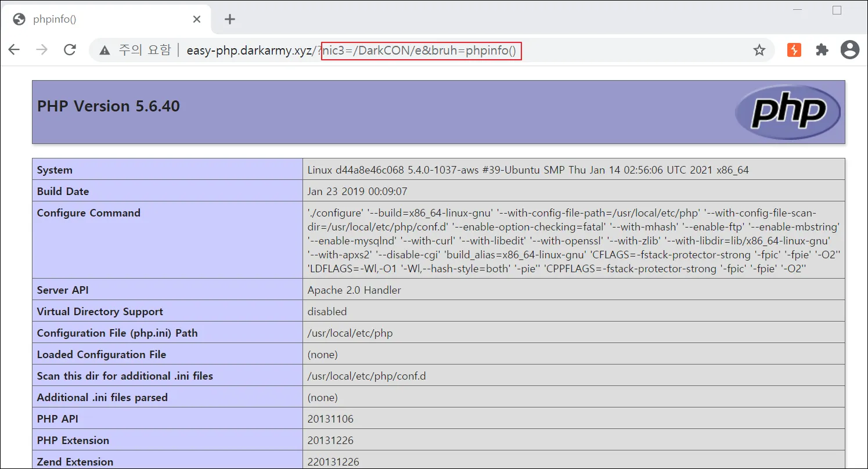Open the not-secure warning site info
The width and height of the screenshot is (868, 469).
(105, 50)
